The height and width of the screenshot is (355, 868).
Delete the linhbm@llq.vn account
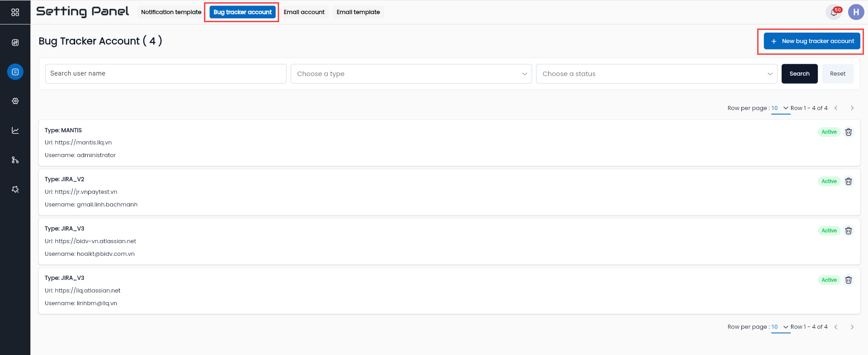849,280
